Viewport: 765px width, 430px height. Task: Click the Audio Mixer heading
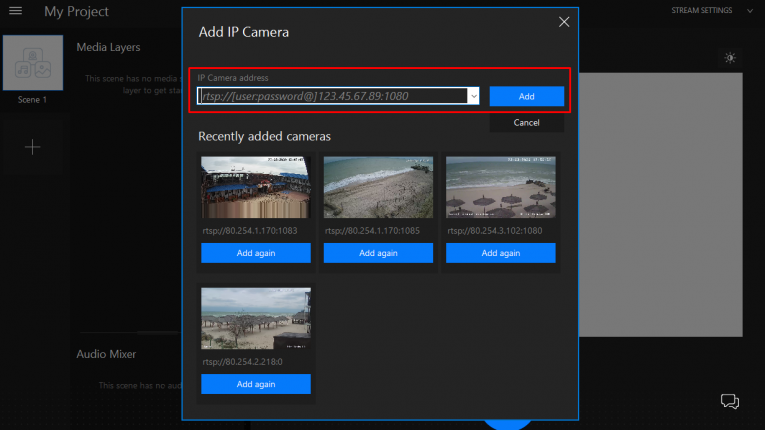[x=106, y=354]
